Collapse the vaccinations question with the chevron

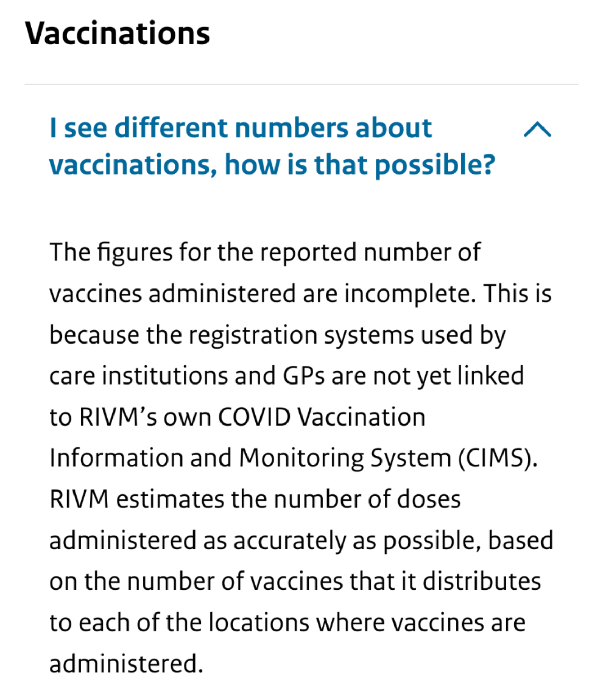[537, 130]
